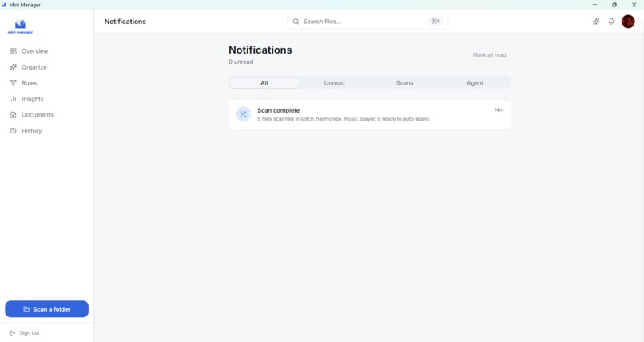Open the notifications bell icon
This screenshot has height=342, width=644.
[611, 22]
